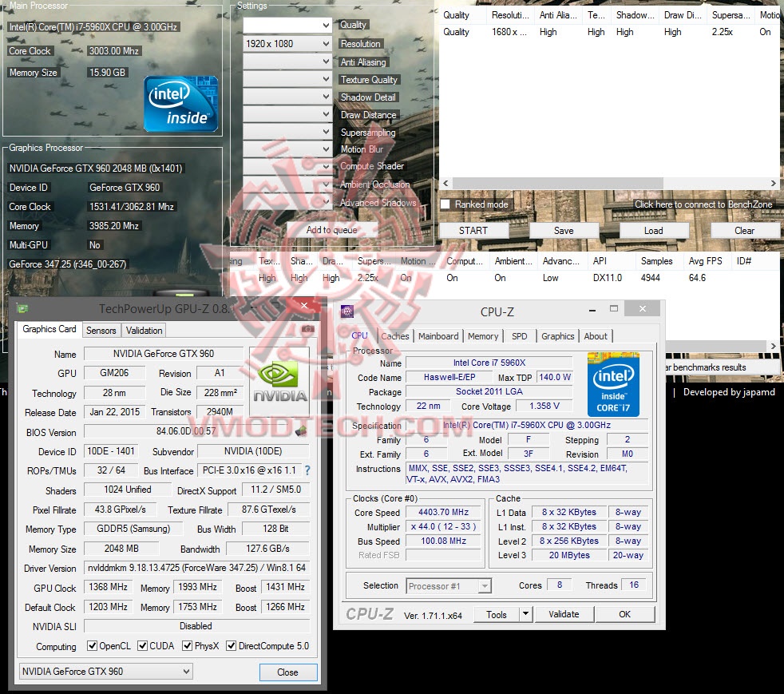Click the OK button in CPU-Z

pos(625,614)
